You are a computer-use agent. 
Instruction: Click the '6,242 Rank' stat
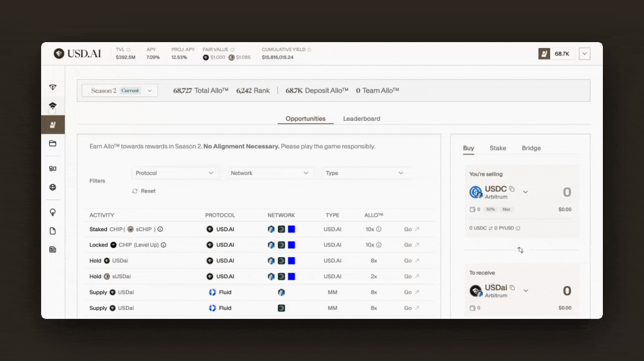point(253,91)
